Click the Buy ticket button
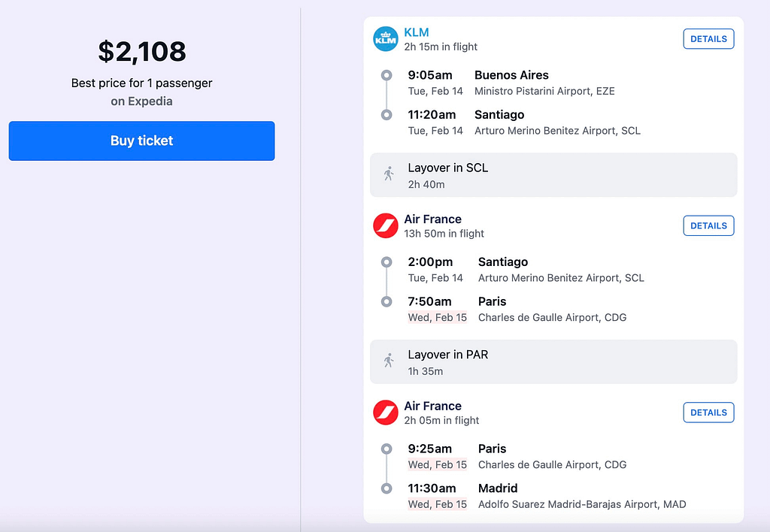 [x=141, y=141]
